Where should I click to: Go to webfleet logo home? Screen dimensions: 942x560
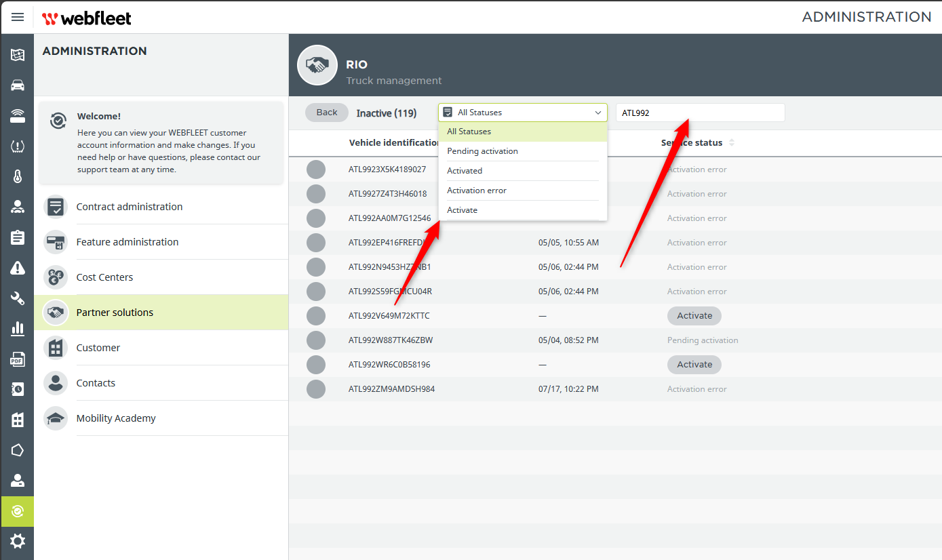(x=87, y=18)
